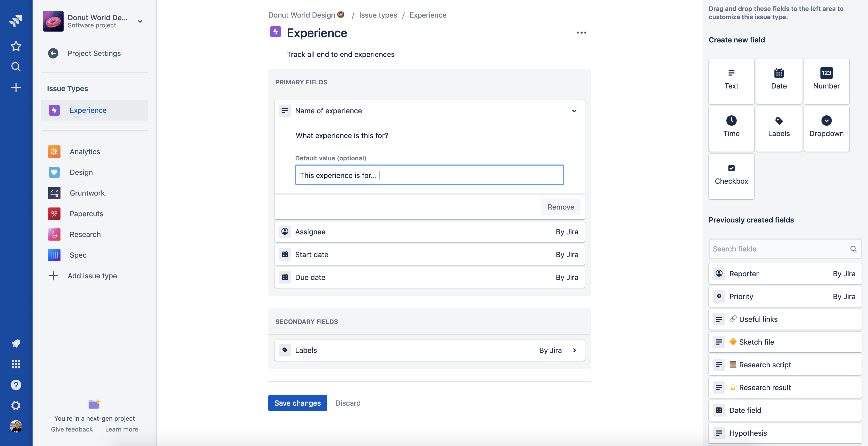868x446 pixels.
Task: Select the Research issue type
Action: 94,234
